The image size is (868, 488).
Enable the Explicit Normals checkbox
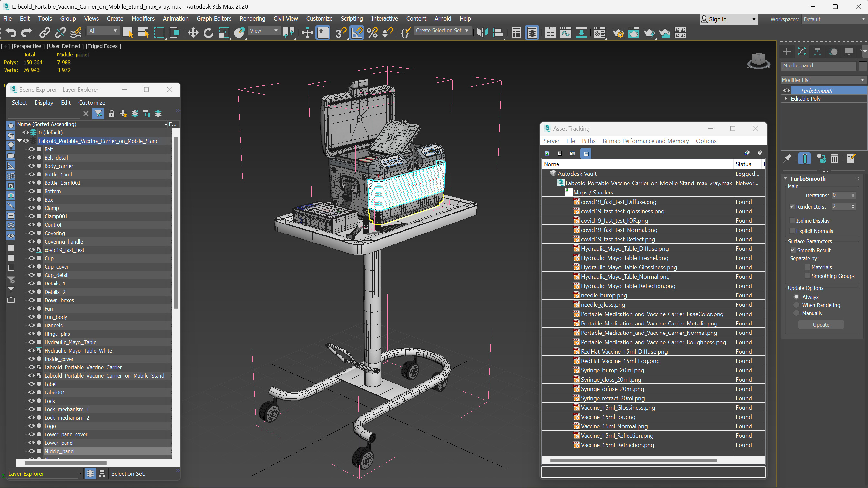(x=792, y=231)
